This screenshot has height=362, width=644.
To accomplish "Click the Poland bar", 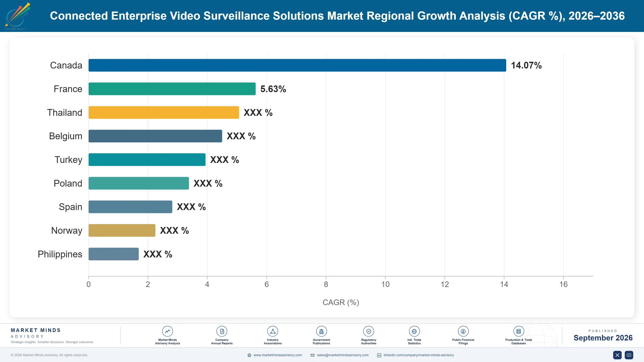I will click(139, 183).
